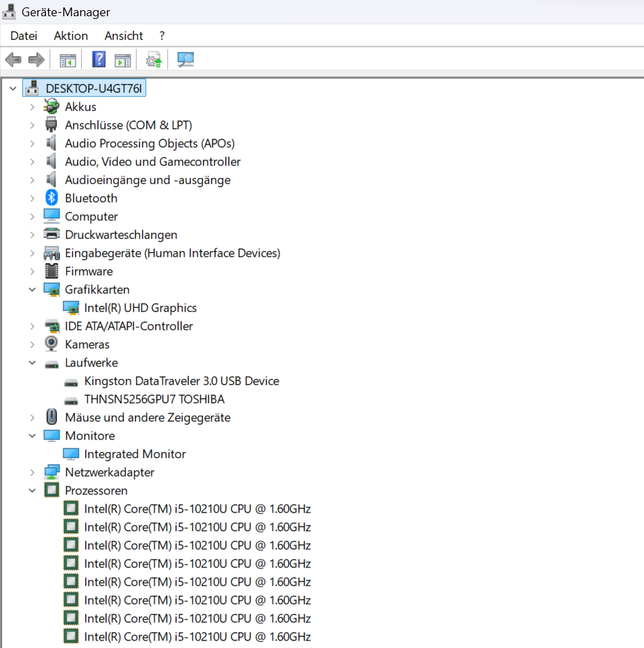The height and width of the screenshot is (648, 644).
Task: Expand the Netzwerkadapter chevron
Action: [32, 472]
